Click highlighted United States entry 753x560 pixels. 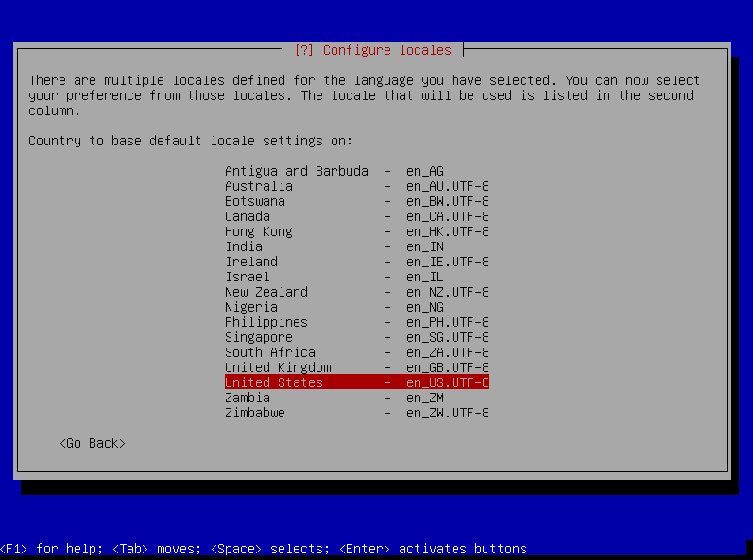coord(356,382)
